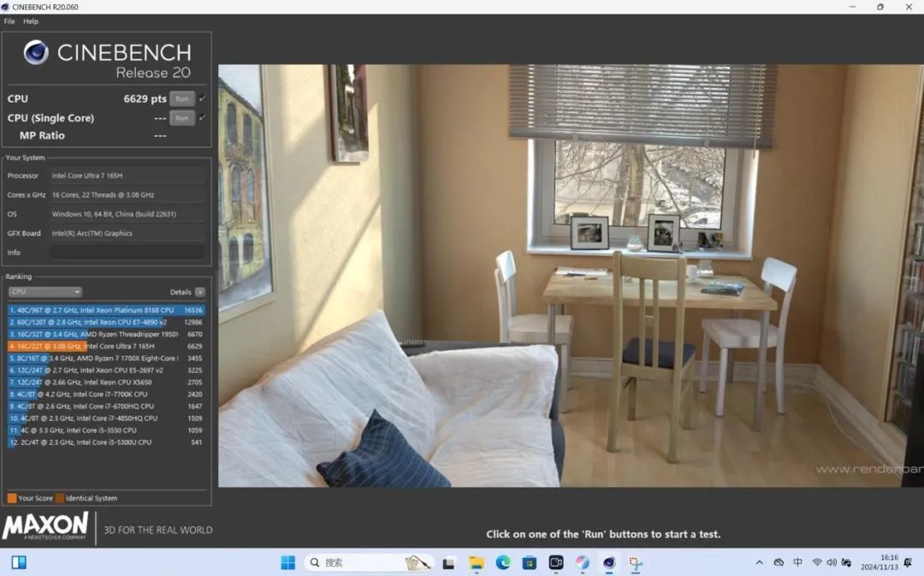This screenshot has width=924, height=576.
Task: Click the CPU score 6629 pts
Action: pyautogui.click(x=145, y=98)
